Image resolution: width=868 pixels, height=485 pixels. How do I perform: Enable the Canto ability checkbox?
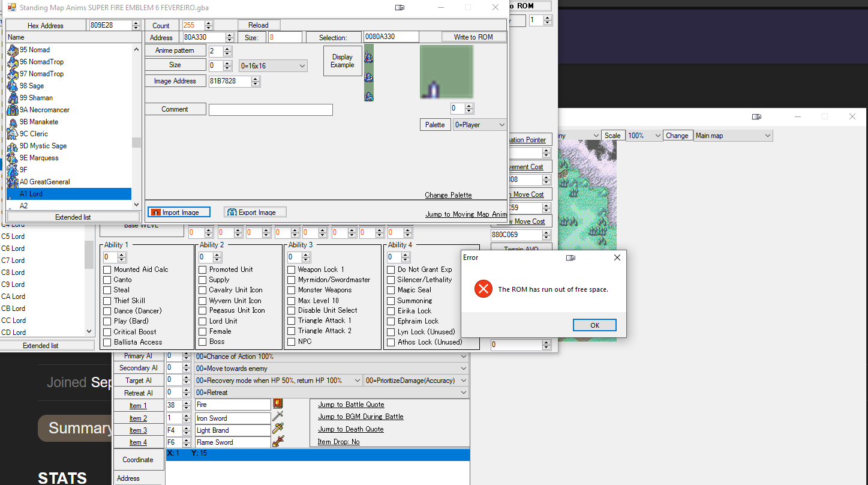(x=107, y=280)
